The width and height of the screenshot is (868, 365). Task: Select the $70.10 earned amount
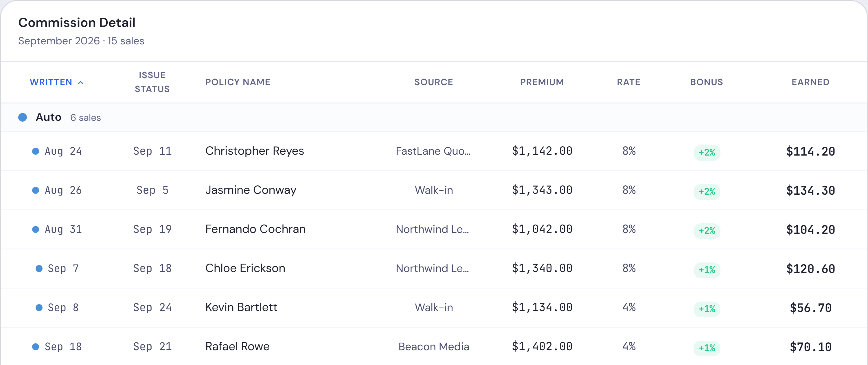pyautogui.click(x=810, y=347)
